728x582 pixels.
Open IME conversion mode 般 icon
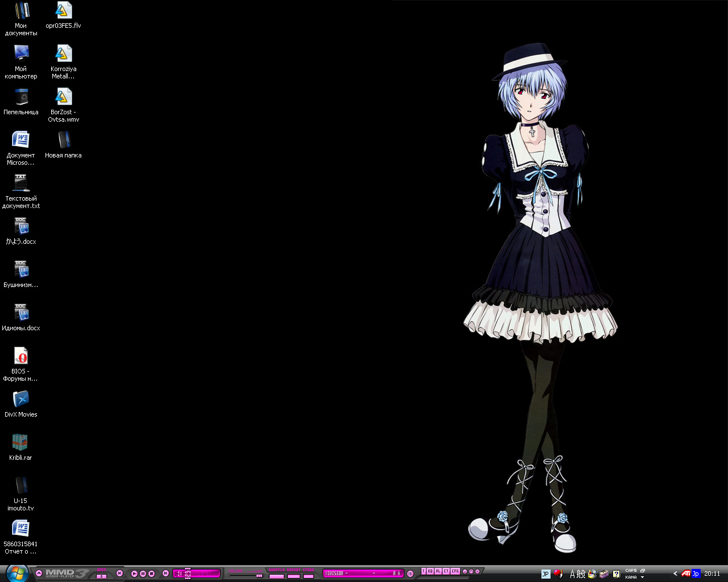tap(581, 574)
